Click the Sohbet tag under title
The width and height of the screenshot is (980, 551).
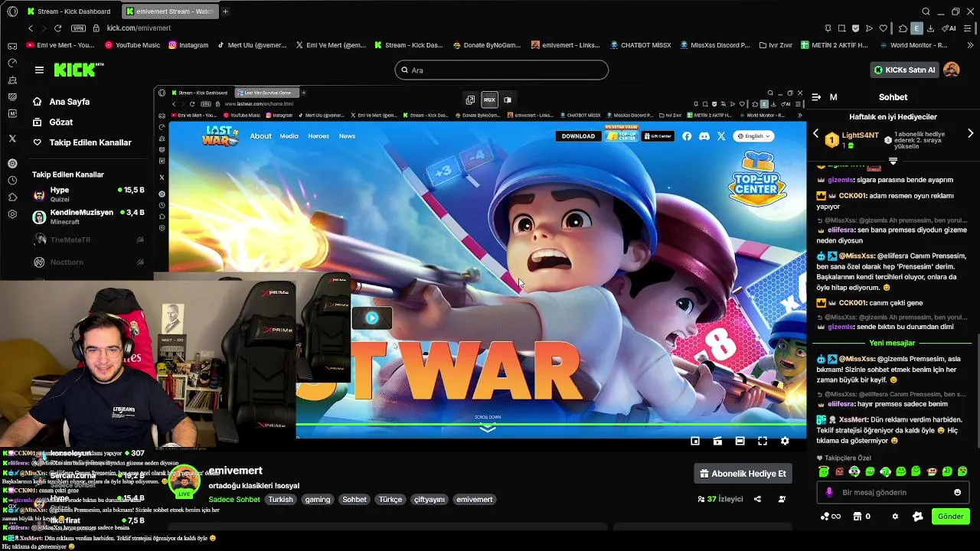(354, 500)
